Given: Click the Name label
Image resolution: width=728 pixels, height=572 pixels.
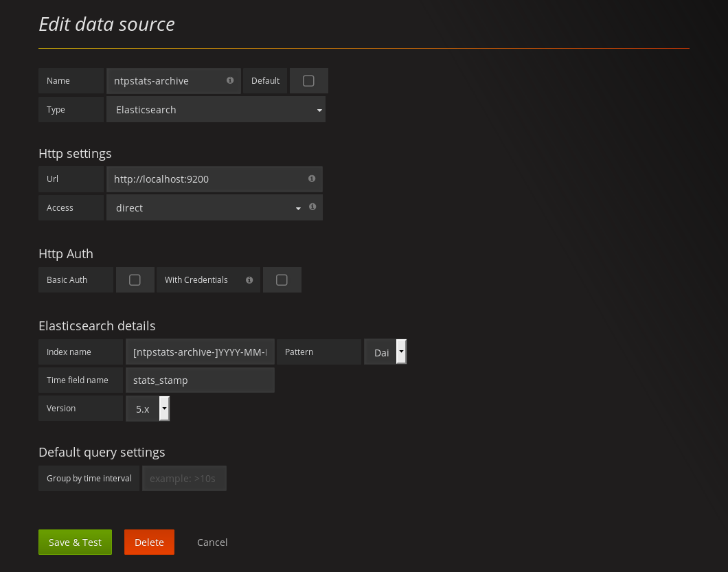Looking at the screenshot, I should coord(58,81).
